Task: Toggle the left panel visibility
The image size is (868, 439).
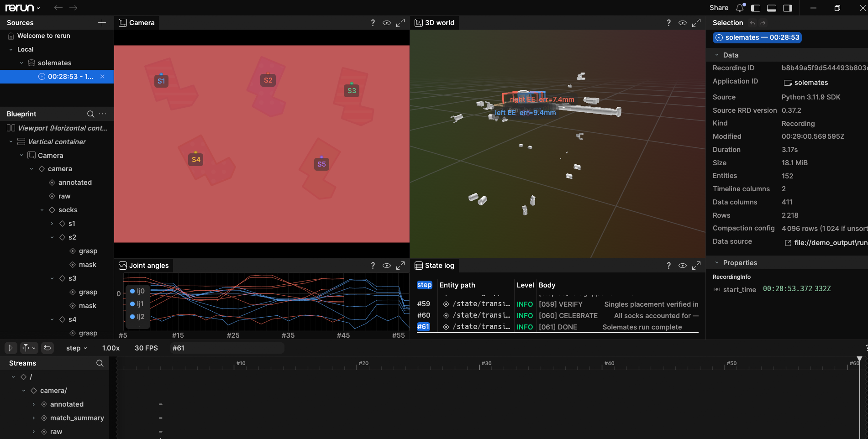Action: (756, 8)
